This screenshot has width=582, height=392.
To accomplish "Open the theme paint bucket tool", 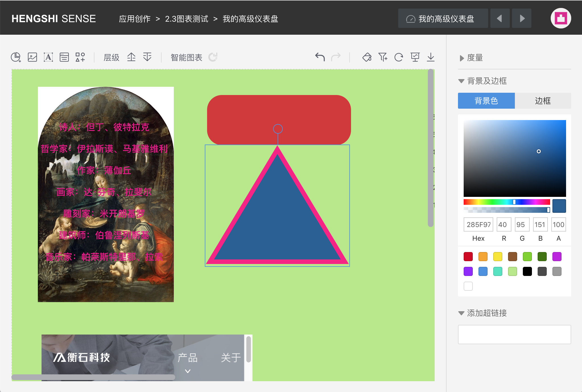I will 367,57.
